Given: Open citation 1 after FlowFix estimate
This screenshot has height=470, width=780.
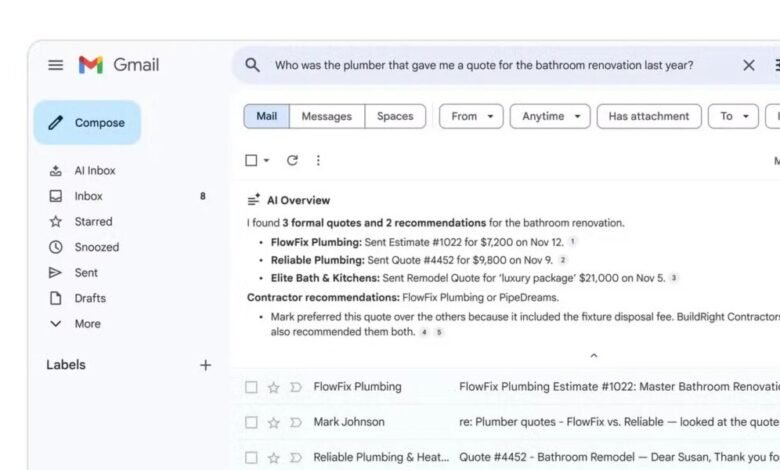Looking at the screenshot, I should 573,242.
